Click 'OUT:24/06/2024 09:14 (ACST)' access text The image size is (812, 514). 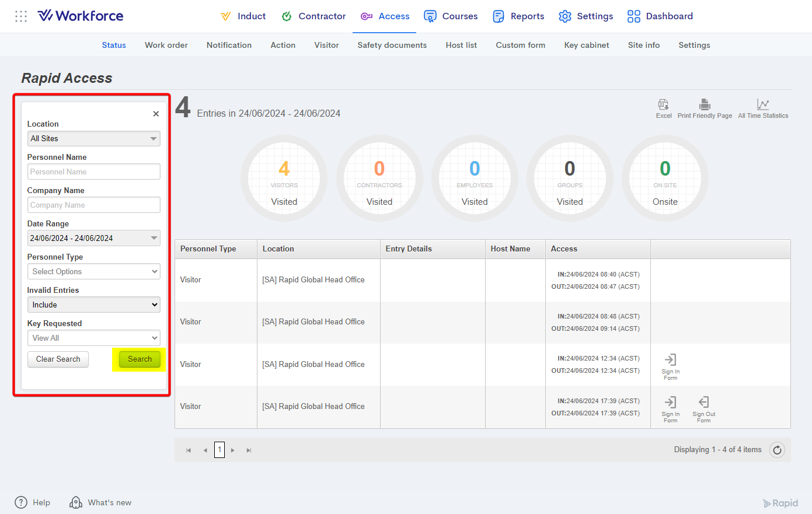point(595,328)
